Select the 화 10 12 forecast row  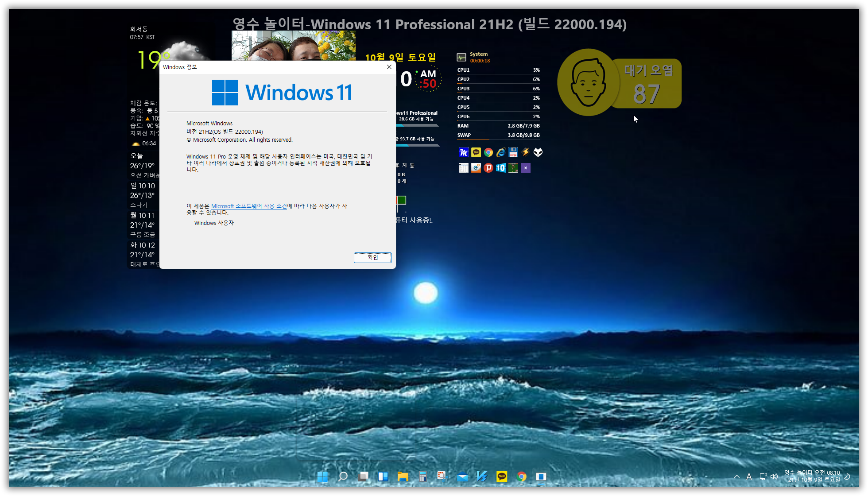click(x=144, y=254)
